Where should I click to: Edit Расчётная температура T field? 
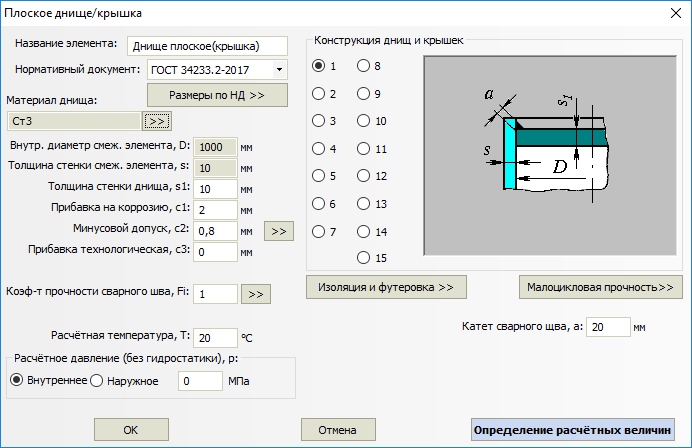tap(215, 338)
